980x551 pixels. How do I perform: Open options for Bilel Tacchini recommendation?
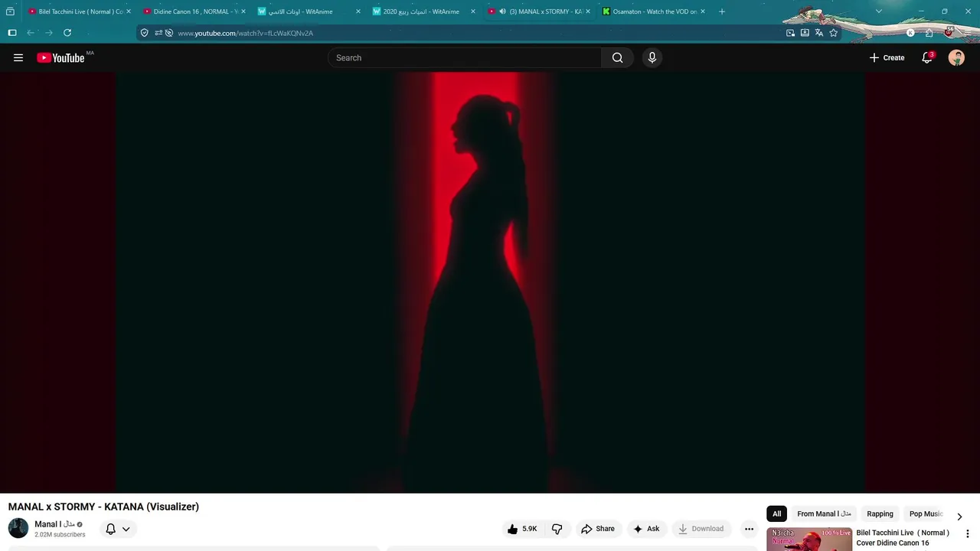click(967, 533)
